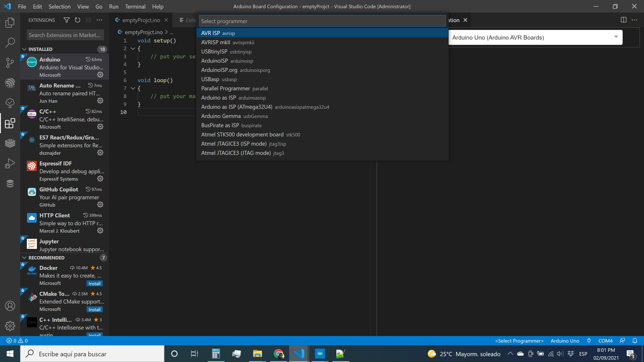
Task: Switch to the emptyProjct.ino tab
Action: point(141,20)
